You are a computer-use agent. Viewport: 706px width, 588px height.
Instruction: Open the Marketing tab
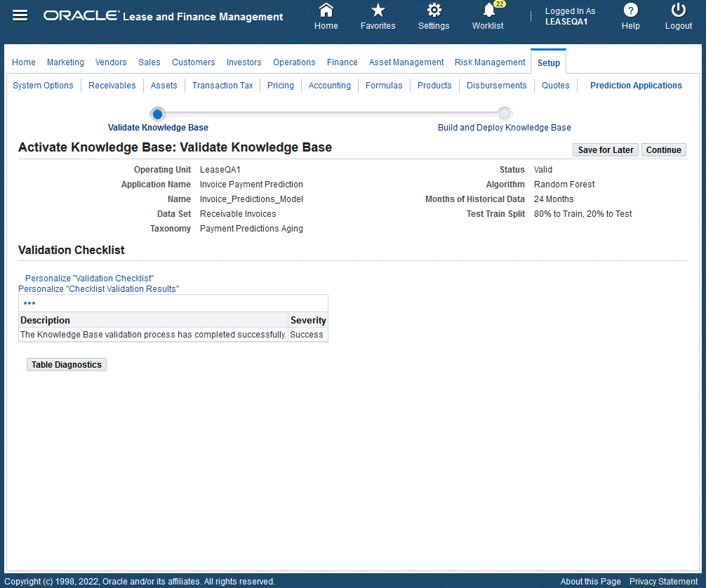tap(65, 62)
